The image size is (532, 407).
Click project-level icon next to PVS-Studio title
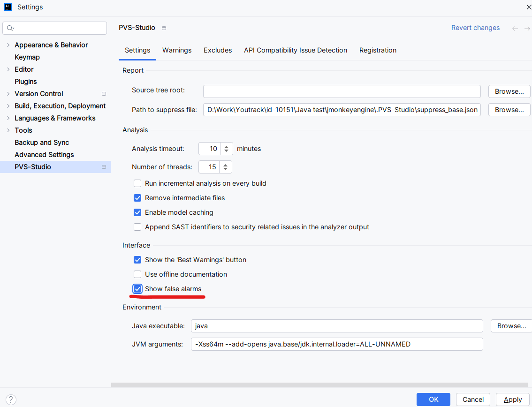coord(164,28)
